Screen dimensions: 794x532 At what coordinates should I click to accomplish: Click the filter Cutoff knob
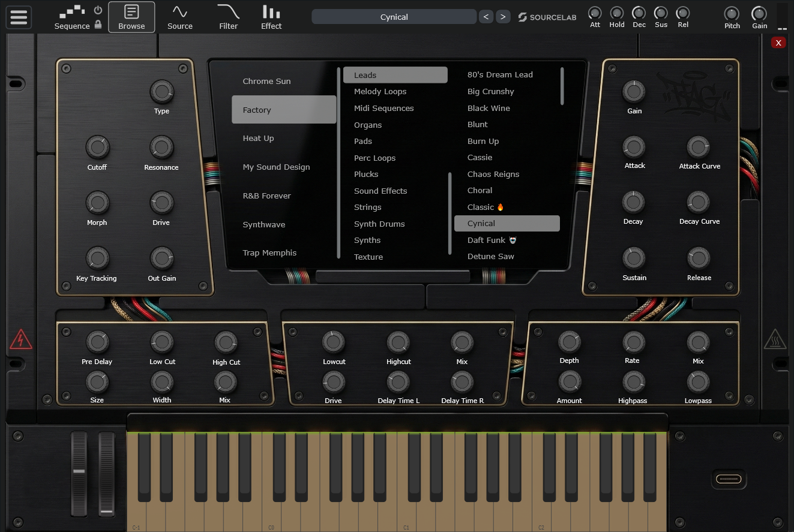[97, 146]
